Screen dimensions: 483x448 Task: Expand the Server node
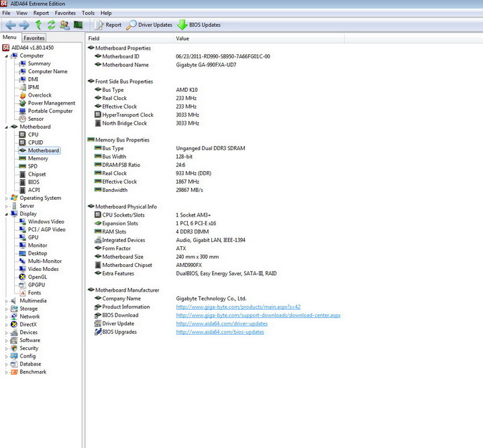(6, 207)
